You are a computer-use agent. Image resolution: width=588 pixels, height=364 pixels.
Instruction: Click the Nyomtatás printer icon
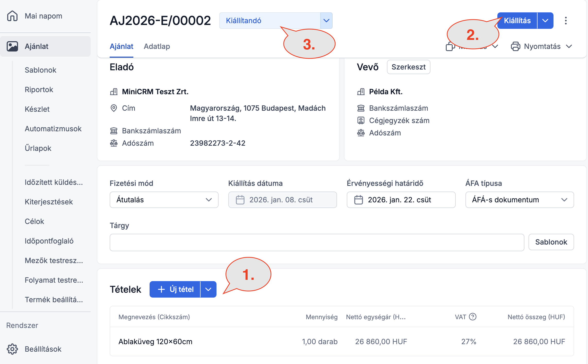tap(515, 46)
